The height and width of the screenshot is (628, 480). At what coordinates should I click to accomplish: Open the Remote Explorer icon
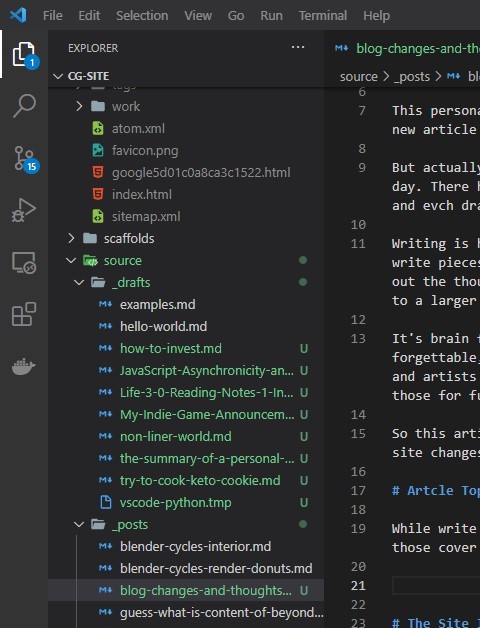[24, 263]
